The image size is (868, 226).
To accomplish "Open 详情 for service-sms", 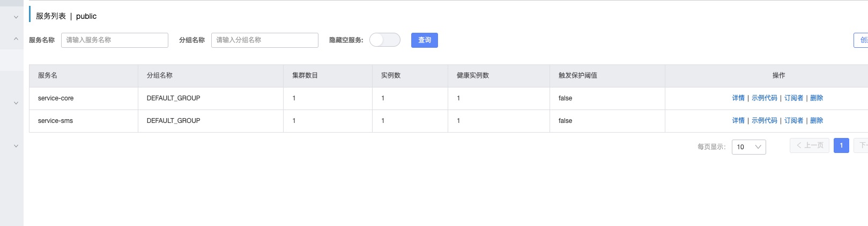I will point(738,121).
